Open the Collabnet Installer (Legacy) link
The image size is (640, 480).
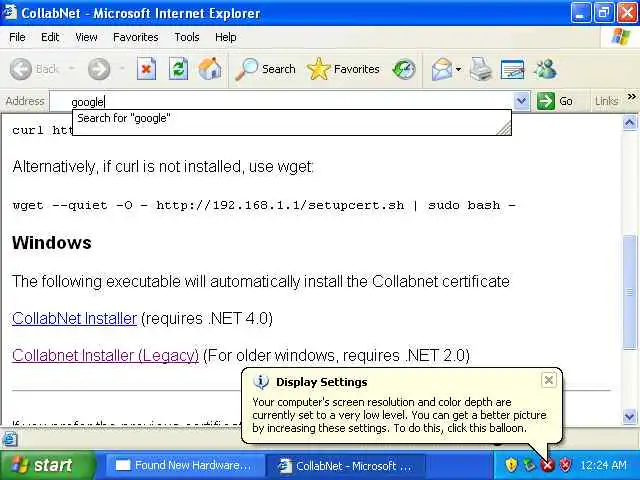105,355
